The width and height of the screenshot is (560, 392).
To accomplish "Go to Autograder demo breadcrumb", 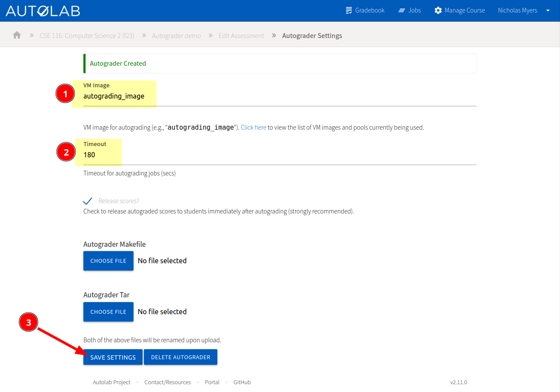I will (x=176, y=35).
